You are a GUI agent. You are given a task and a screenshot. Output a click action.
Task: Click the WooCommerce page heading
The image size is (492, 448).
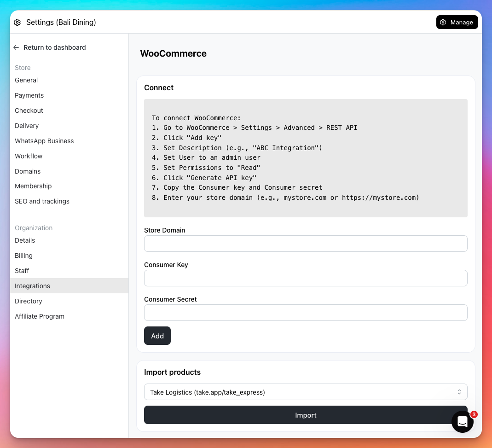(173, 53)
